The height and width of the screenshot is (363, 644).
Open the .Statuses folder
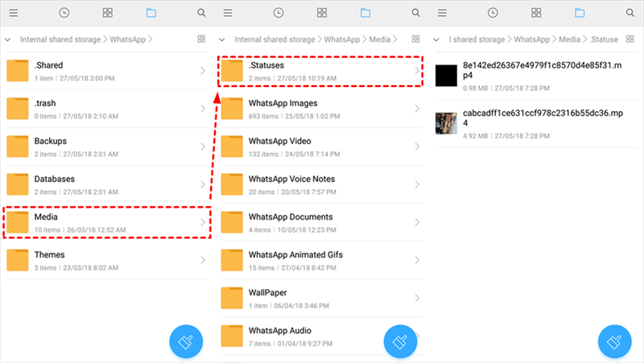(x=319, y=71)
